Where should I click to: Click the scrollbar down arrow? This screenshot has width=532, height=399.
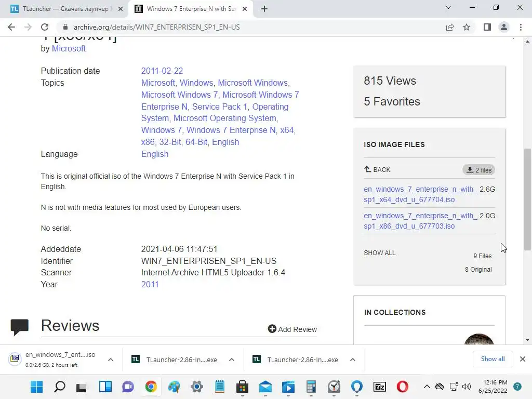(x=527, y=340)
